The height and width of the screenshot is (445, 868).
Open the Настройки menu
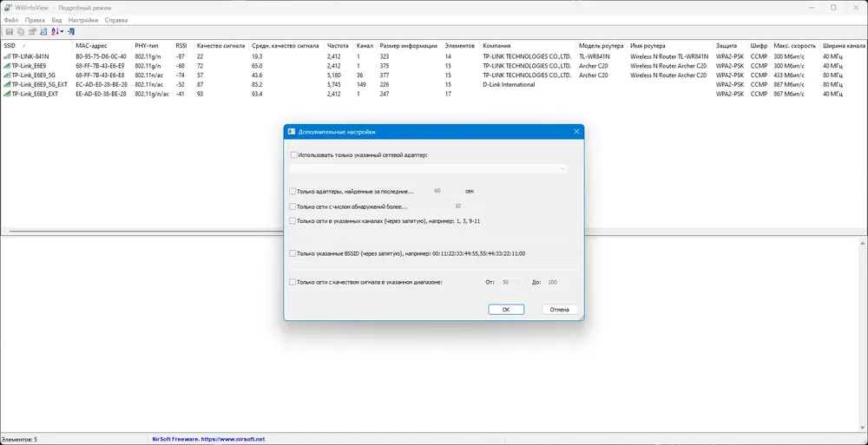(x=83, y=20)
